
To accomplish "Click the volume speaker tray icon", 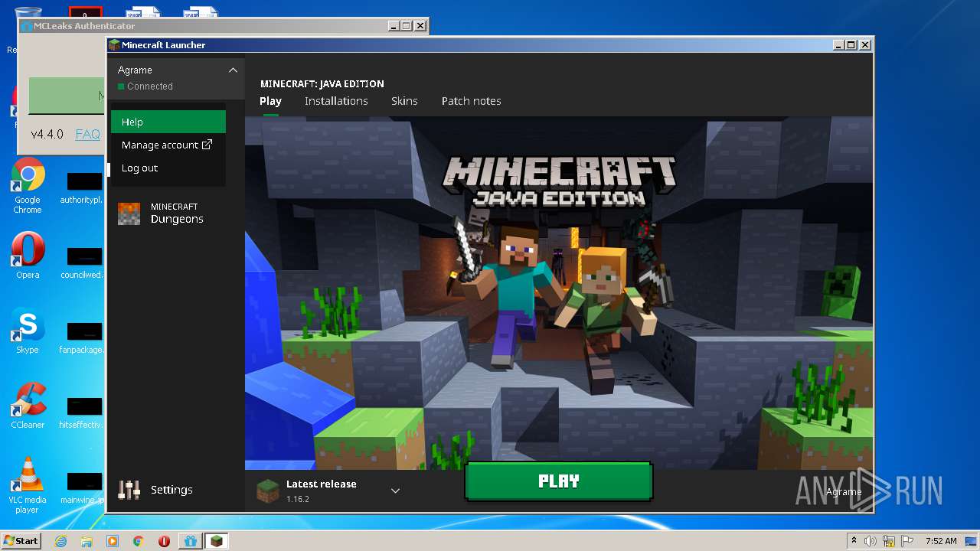I will (x=871, y=541).
